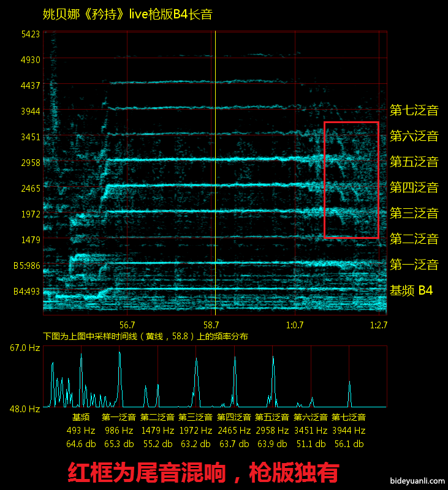Select the 58.7 time axis label
Viewport: 448px width, 490px height.
pyautogui.click(x=211, y=325)
